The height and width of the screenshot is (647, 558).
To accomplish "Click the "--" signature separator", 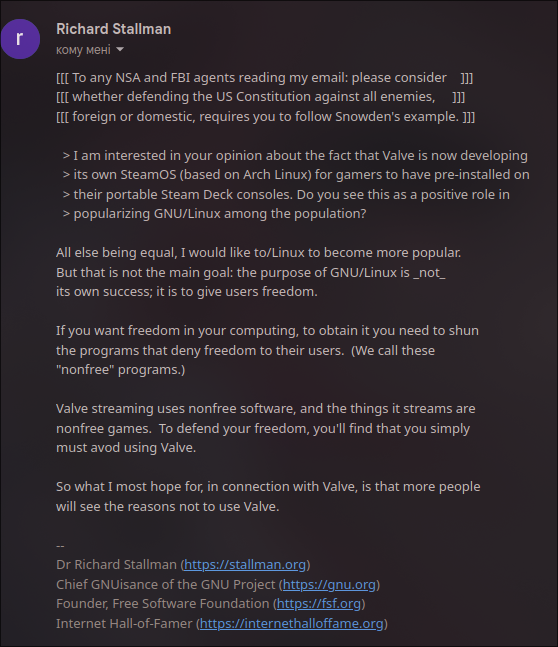I will pyautogui.click(x=60, y=545).
